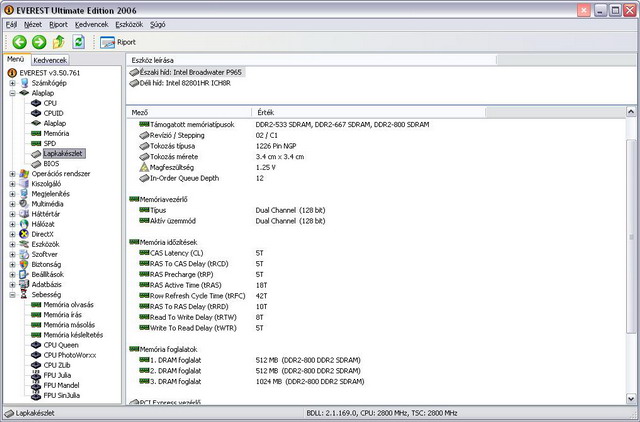Select the EVEREST v3.50.761 root node

point(50,73)
